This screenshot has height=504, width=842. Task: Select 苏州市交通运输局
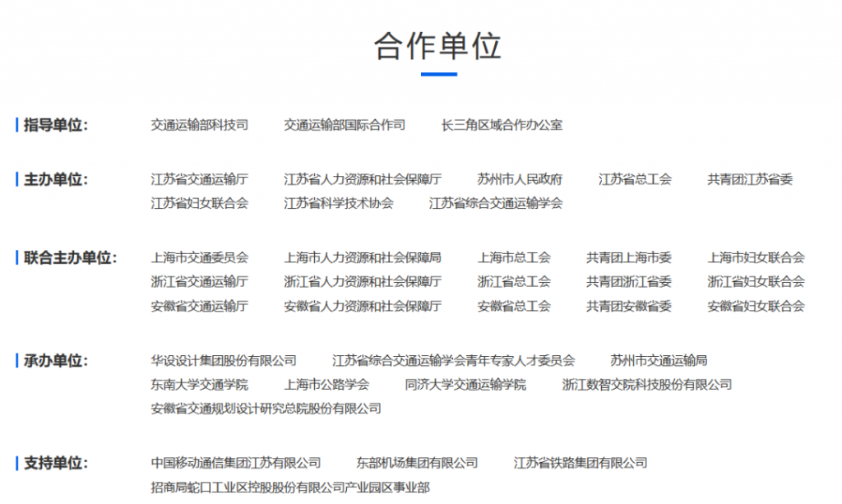(659, 361)
